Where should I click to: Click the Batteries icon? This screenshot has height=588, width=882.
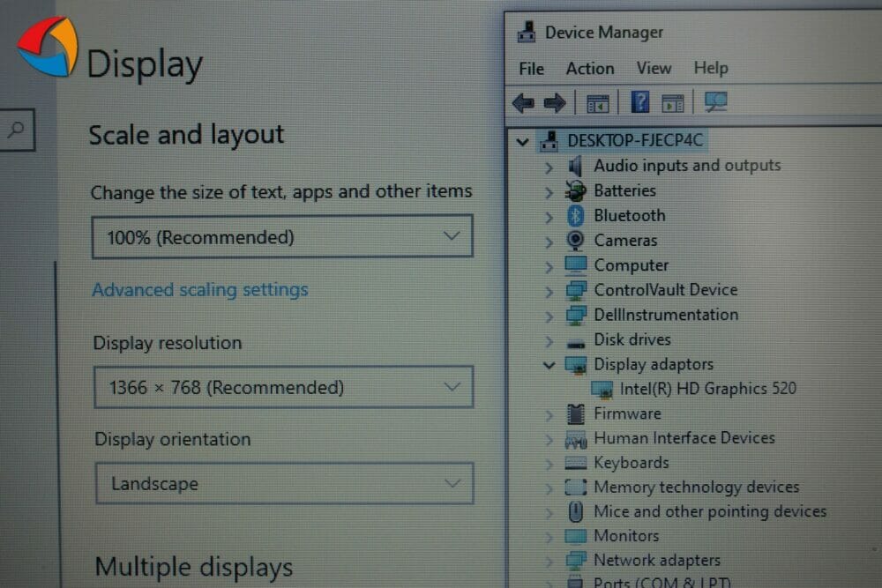click(x=575, y=191)
